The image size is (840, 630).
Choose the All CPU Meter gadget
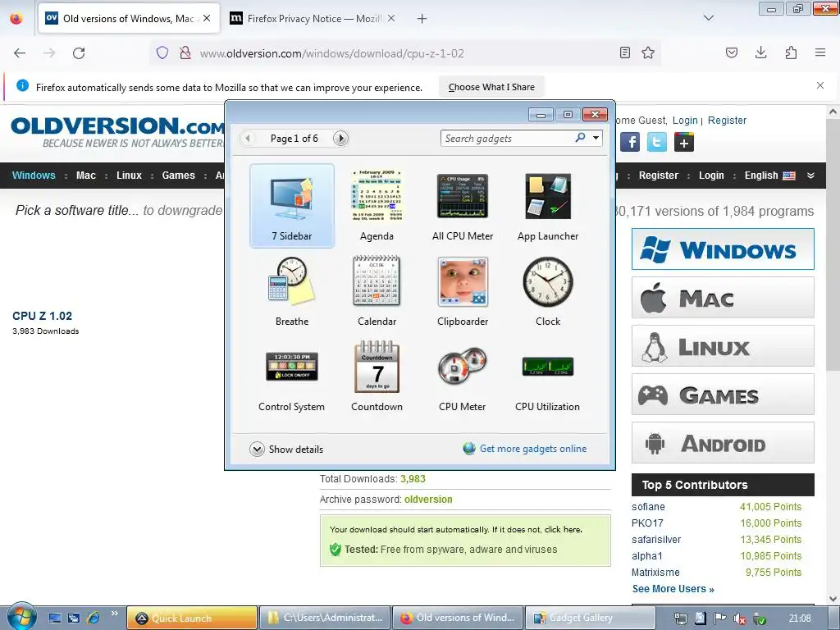(463, 206)
